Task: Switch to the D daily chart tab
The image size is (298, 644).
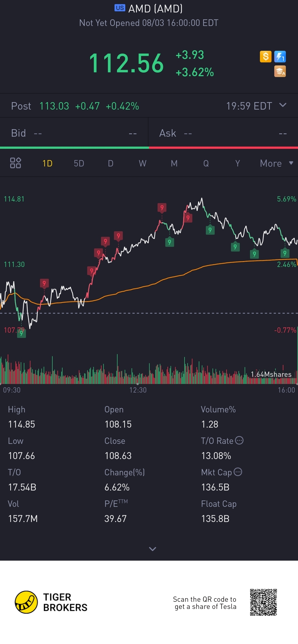Action: (111, 163)
